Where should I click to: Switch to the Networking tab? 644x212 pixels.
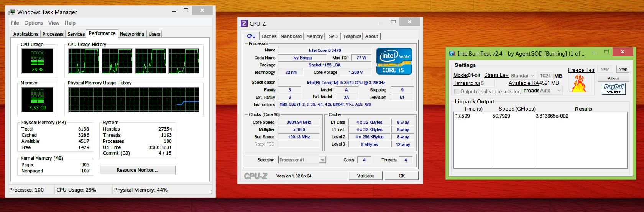pyautogui.click(x=132, y=34)
